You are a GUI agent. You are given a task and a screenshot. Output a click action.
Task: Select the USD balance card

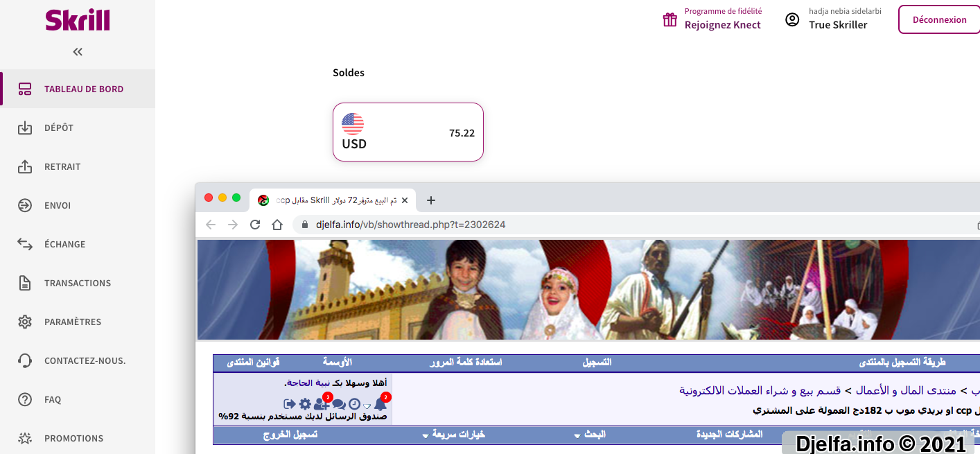coord(408,132)
